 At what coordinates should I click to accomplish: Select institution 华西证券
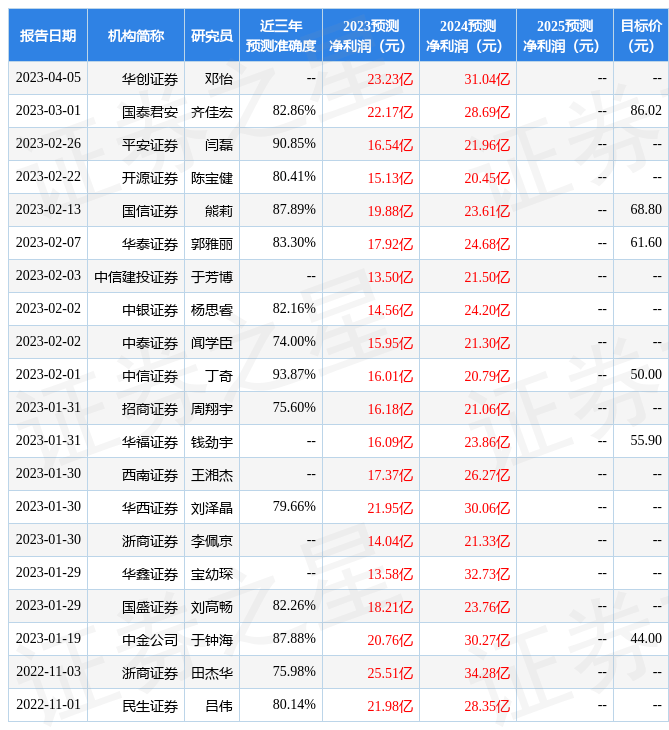[150, 508]
